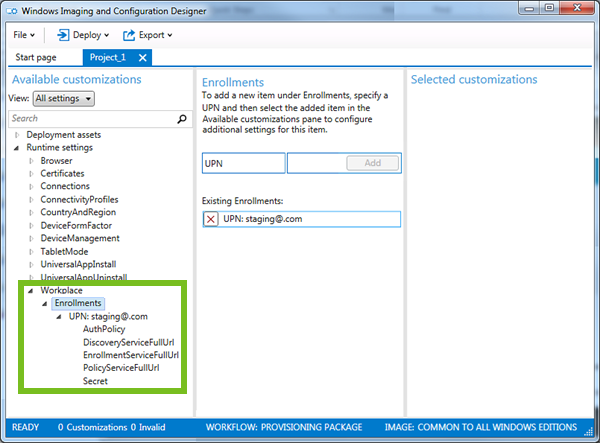
Task: Expand the ConnectivityProfiles node
Action: coord(31,199)
